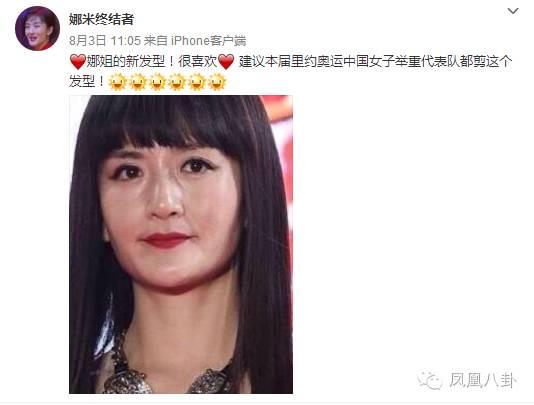
Task: Click the 建议本届里约奥运 sentence in the post
Action: [375, 62]
